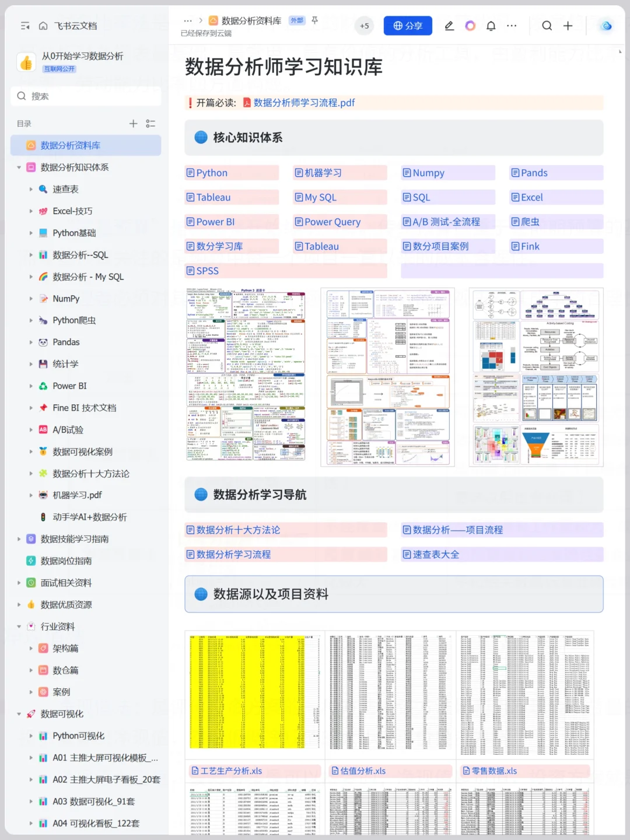This screenshot has height=840, width=630.
Task: Open A/B试验 in the sidebar
Action: pyautogui.click(x=68, y=430)
